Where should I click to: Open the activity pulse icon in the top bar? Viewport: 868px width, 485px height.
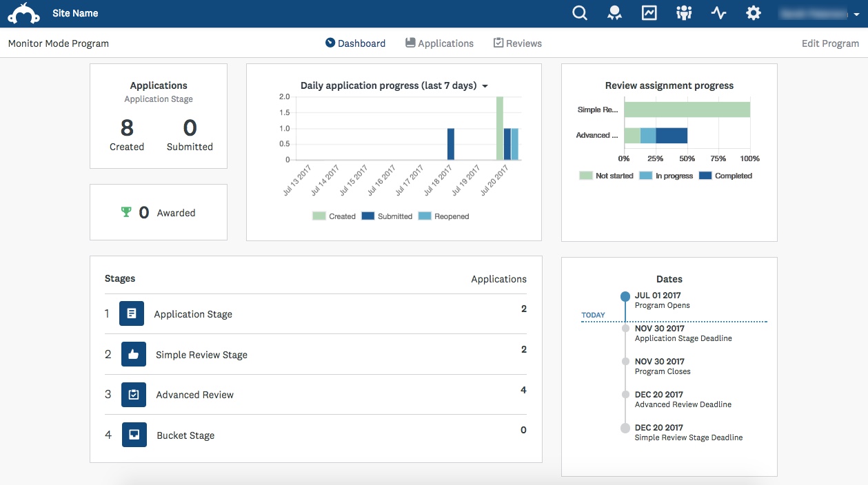point(718,12)
